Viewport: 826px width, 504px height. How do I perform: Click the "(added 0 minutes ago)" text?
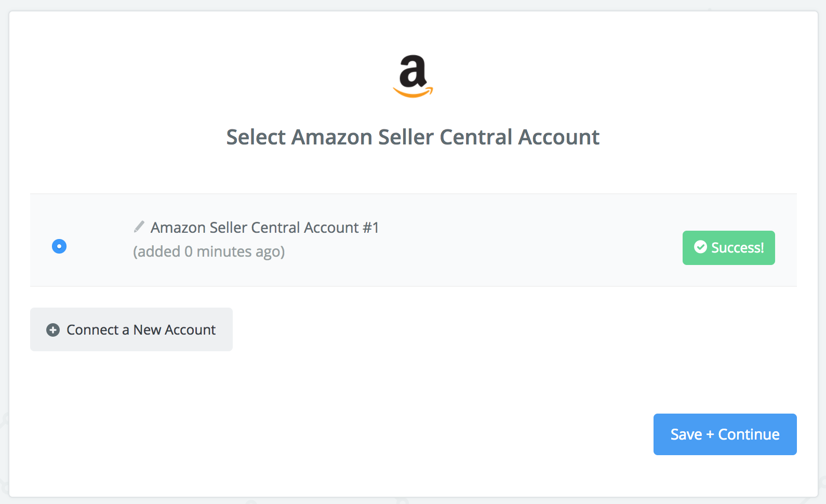pos(209,251)
